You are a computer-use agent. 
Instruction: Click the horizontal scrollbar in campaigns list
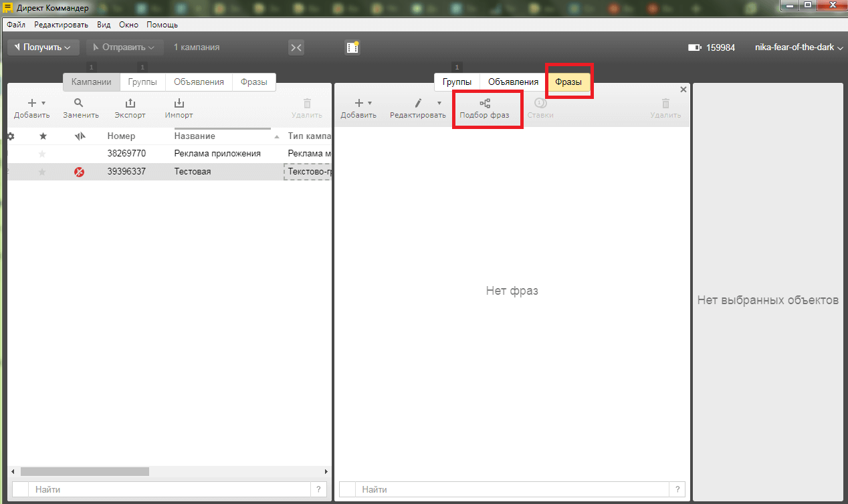click(x=84, y=471)
